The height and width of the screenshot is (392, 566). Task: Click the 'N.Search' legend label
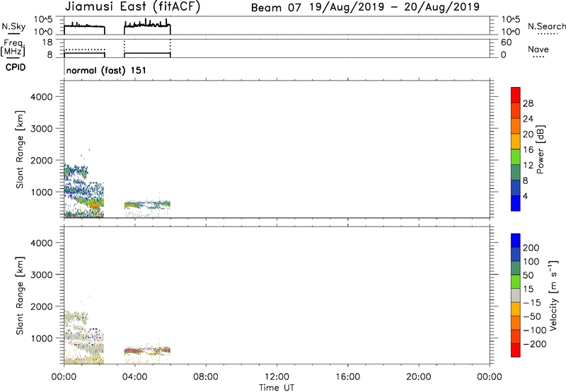(x=547, y=26)
